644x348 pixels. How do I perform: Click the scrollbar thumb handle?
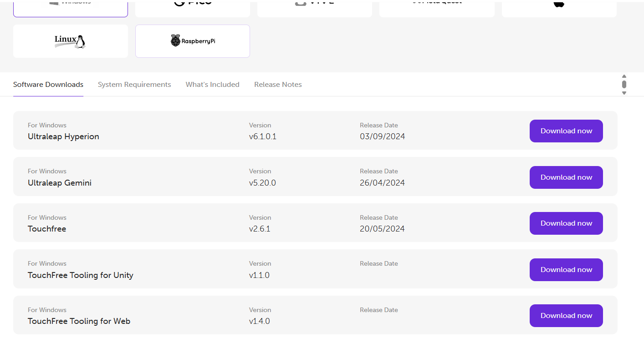[624, 84]
